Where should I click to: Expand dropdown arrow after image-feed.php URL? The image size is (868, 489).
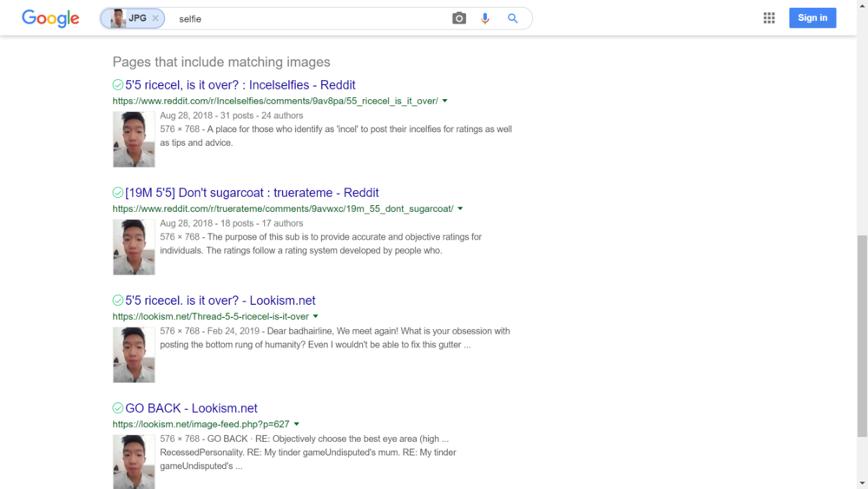coord(297,425)
